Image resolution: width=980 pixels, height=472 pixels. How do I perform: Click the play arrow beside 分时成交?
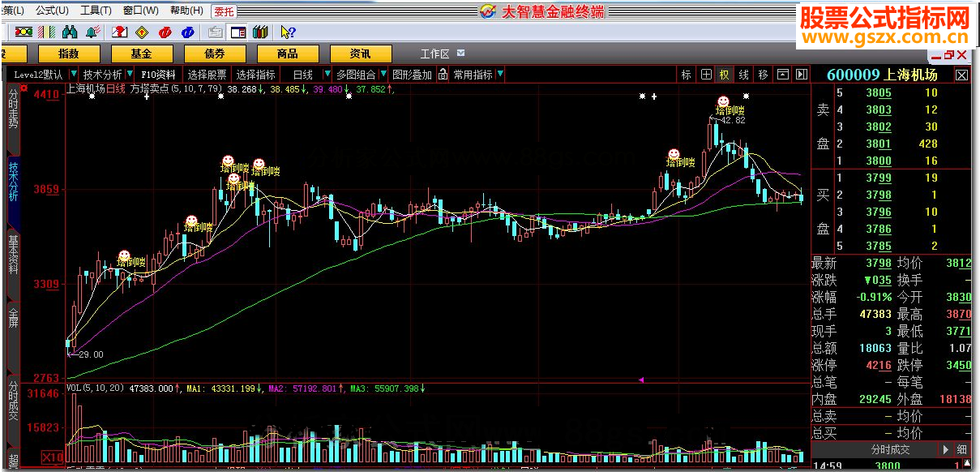point(945,449)
